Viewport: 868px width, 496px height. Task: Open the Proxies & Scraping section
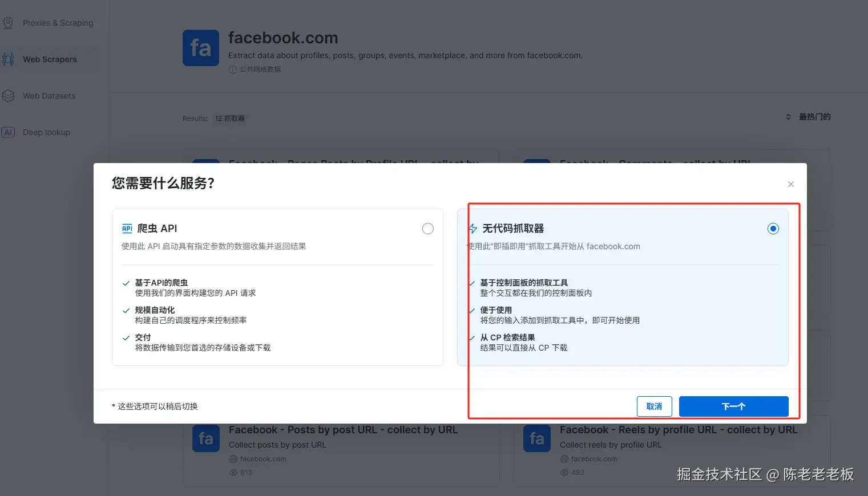point(58,22)
